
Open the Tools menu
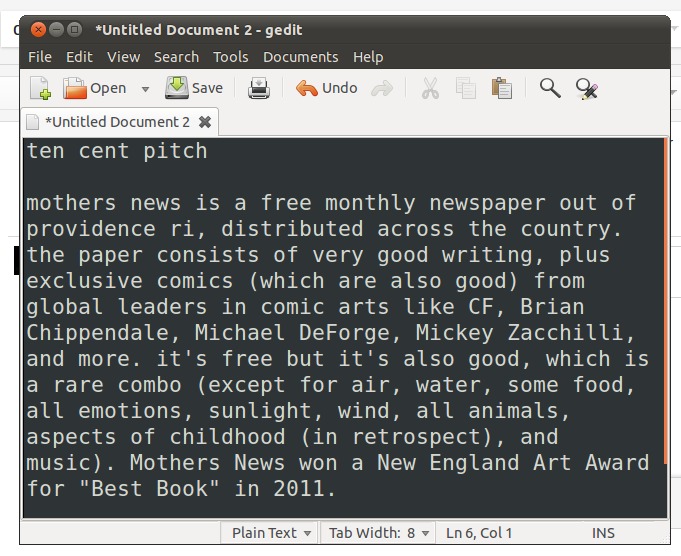(x=231, y=57)
